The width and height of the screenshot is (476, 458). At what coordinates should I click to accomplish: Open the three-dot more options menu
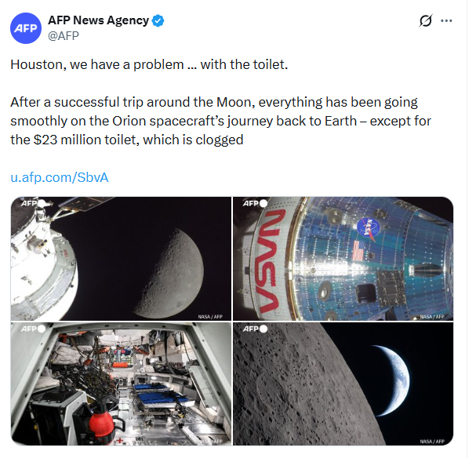pyautogui.click(x=447, y=21)
